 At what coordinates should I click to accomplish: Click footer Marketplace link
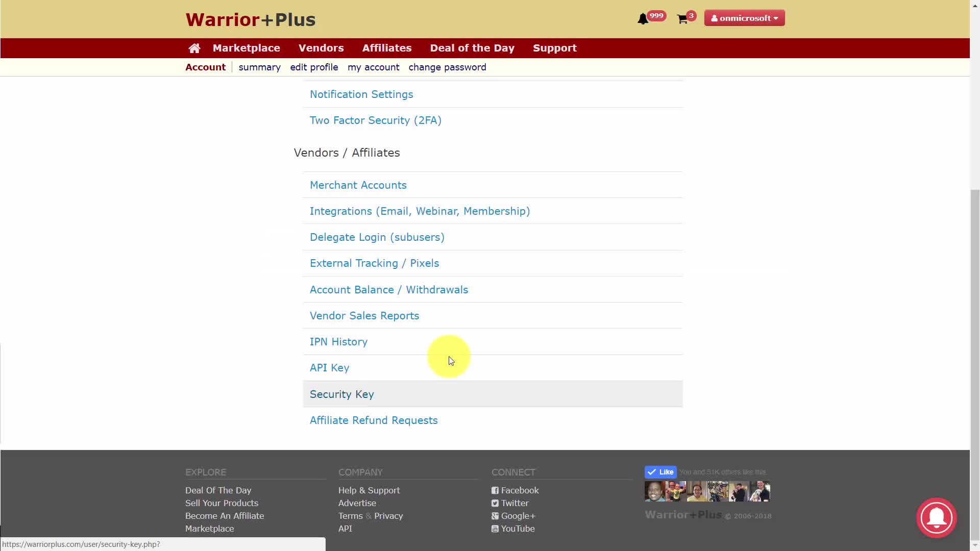(x=209, y=529)
